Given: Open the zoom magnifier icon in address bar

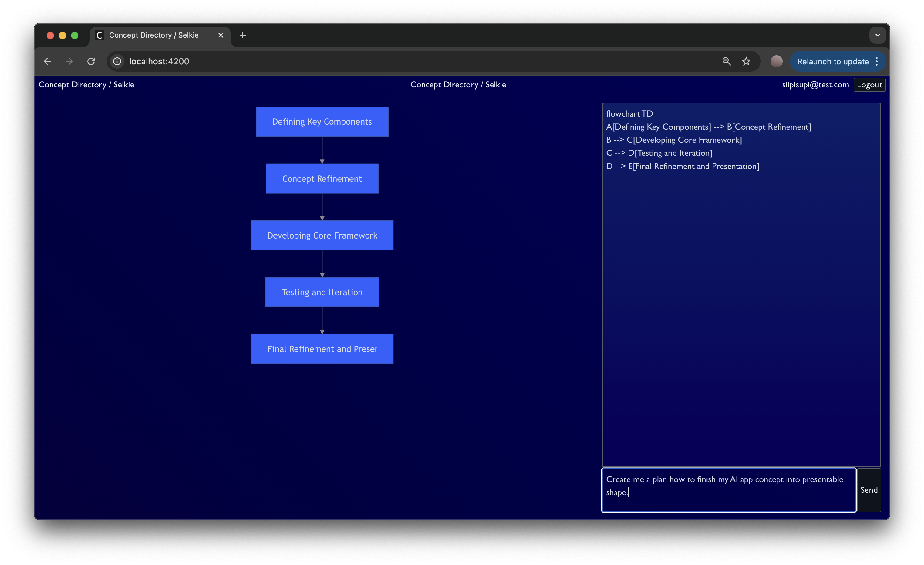Looking at the screenshot, I should tap(727, 61).
